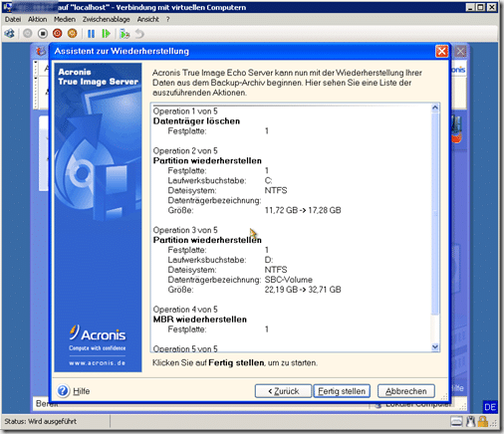Click the 'Operation 3 von 5' line

click(x=185, y=230)
